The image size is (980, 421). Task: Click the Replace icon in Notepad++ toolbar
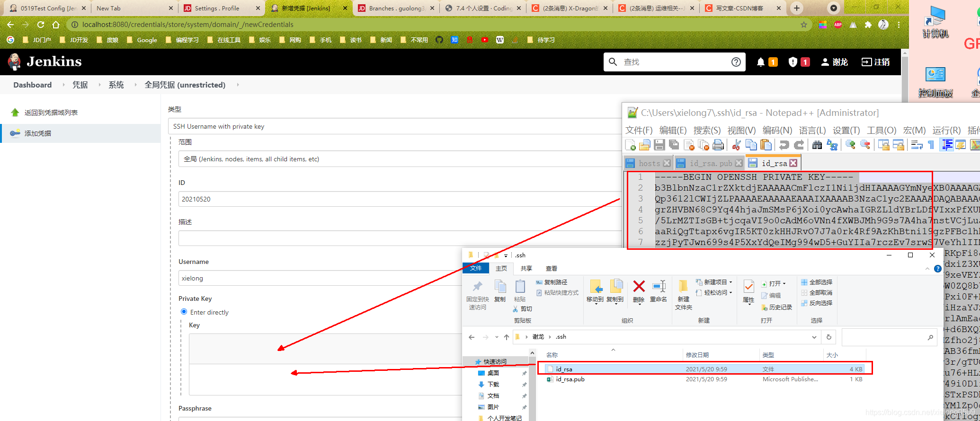click(832, 145)
